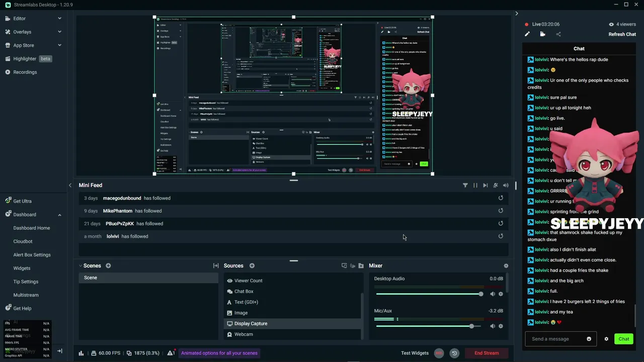Open the scene transitions icon
This screenshot has height=362, width=644.
tap(216, 265)
